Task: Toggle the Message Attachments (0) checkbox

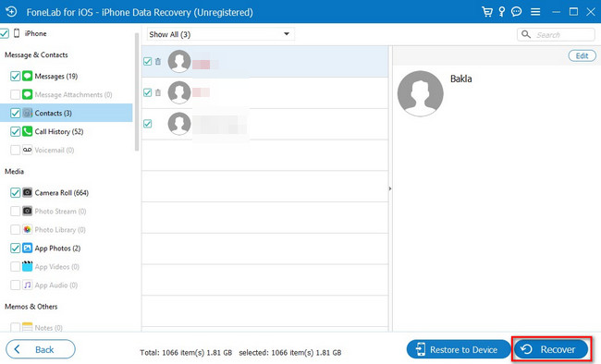Action: pos(15,94)
